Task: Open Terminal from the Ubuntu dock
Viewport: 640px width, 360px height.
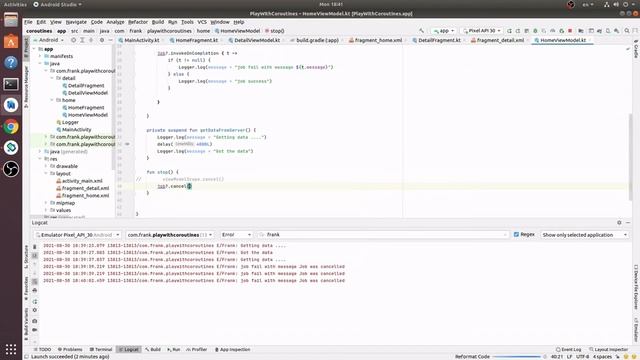Action: tap(11, 84)
